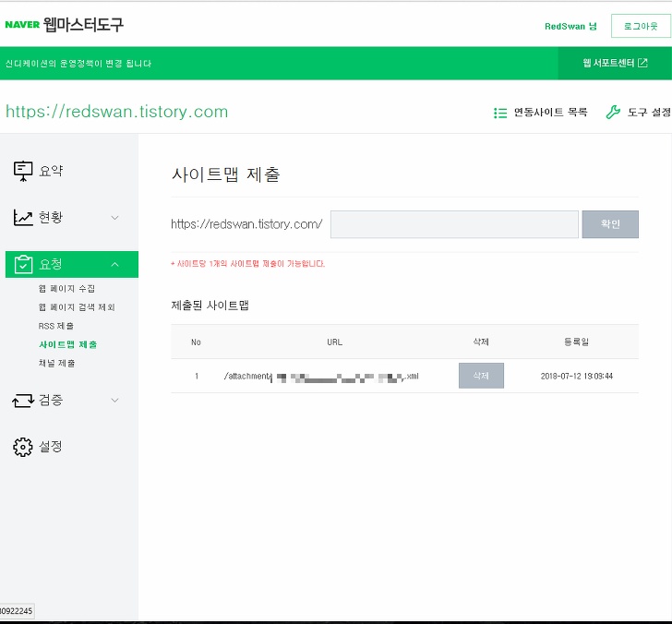Click the 로그아웃 button

[641, 26]
